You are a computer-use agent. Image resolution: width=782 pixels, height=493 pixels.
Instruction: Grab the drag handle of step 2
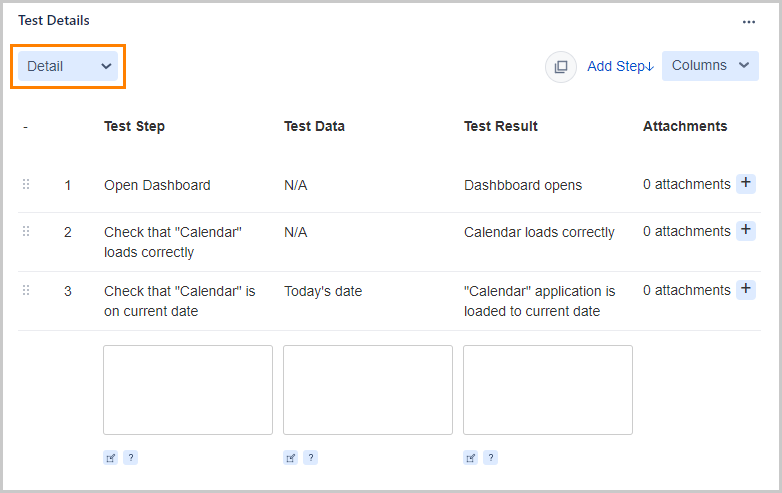click(x=26, y=231)
